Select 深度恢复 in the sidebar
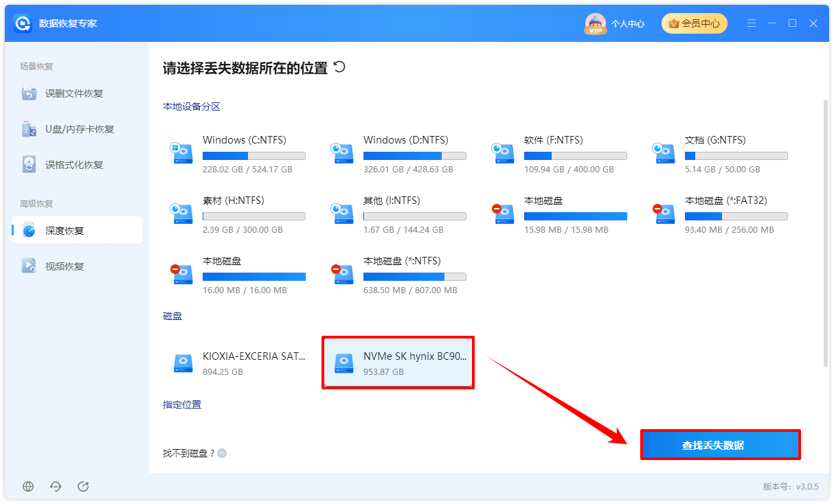 77,231
